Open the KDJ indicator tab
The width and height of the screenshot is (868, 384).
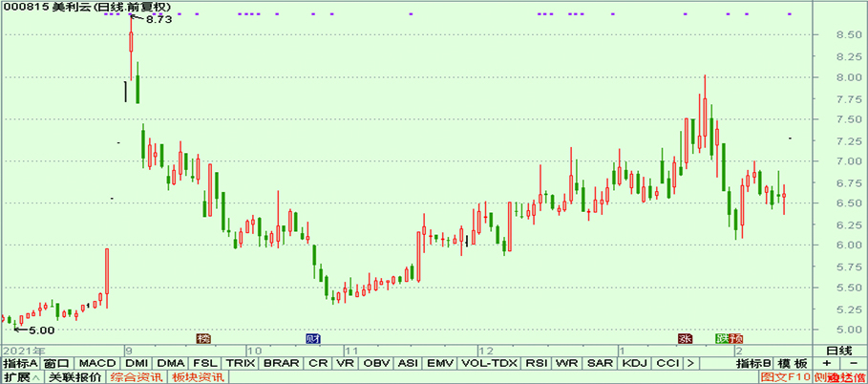coord(634,364)
